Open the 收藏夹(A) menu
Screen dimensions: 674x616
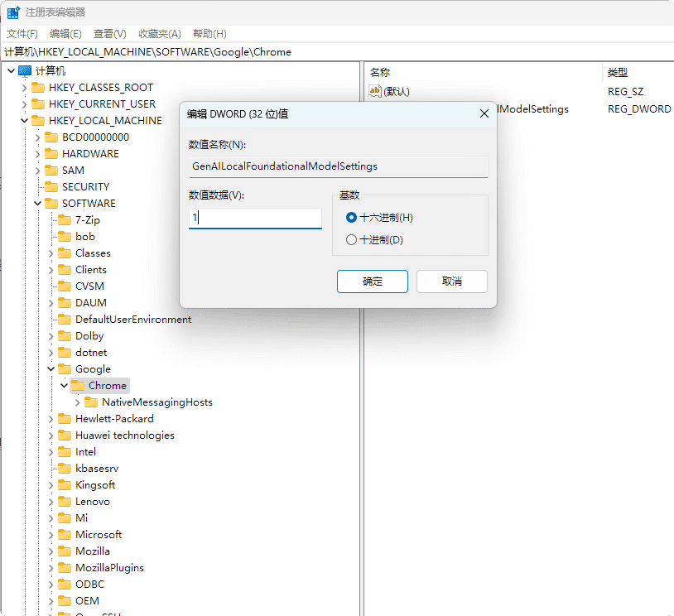pos(160,33)
